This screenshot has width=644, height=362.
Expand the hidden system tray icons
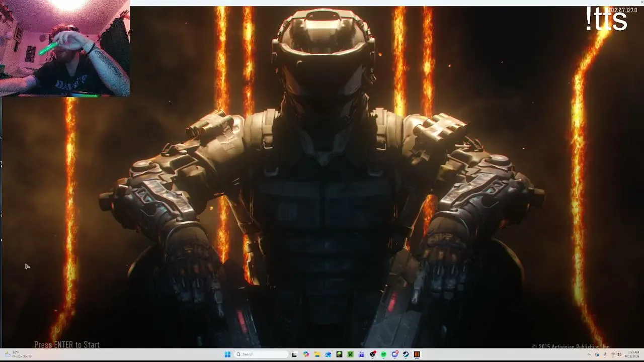pos(589,354)
